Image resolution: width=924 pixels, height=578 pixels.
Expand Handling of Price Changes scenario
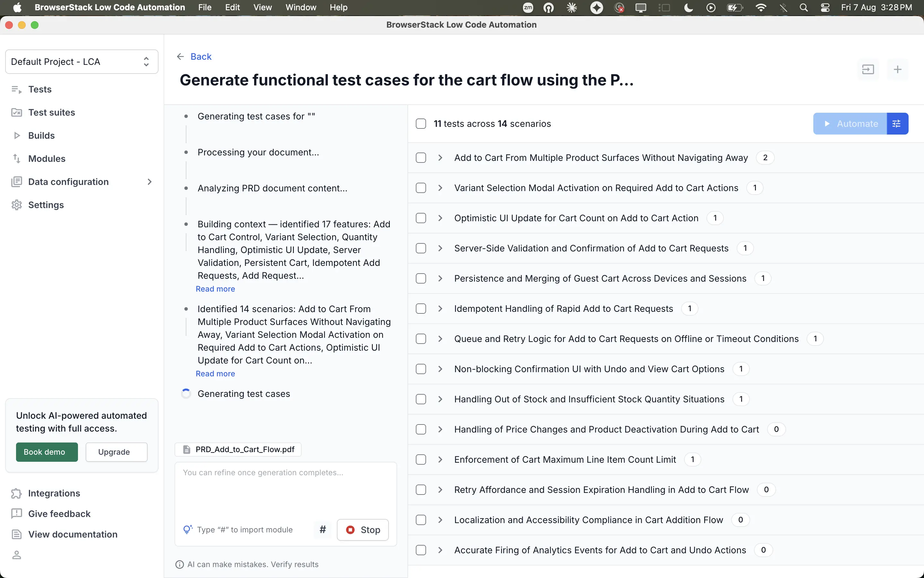pyautogui.click(x=440, y=430)
